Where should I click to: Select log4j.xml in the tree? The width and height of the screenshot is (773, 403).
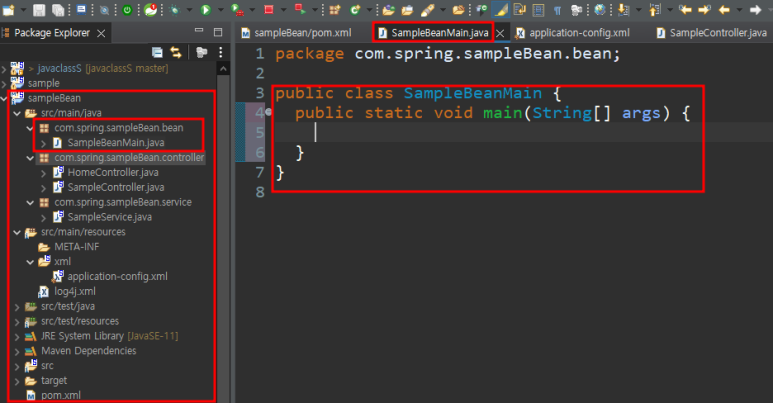[74, 292]
